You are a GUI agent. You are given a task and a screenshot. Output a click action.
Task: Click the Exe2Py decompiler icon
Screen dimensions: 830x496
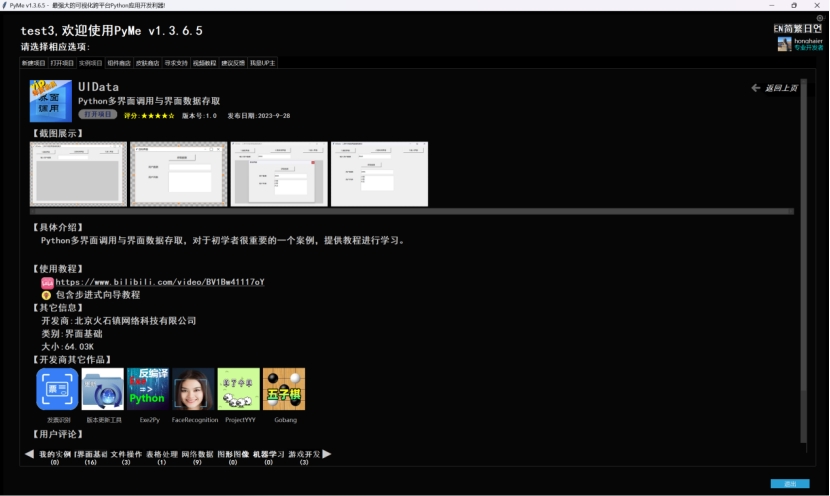pyautogui.click(x=147, y=389)
